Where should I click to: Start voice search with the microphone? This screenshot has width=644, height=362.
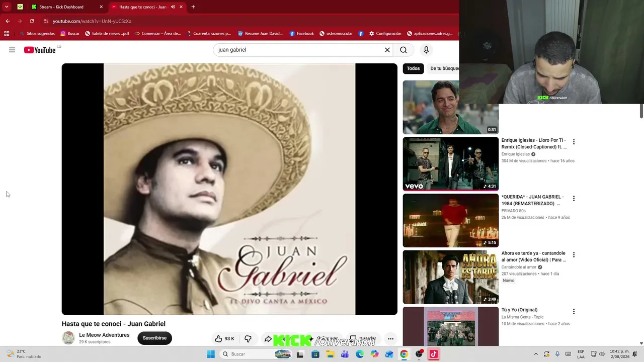click(426, 50)
